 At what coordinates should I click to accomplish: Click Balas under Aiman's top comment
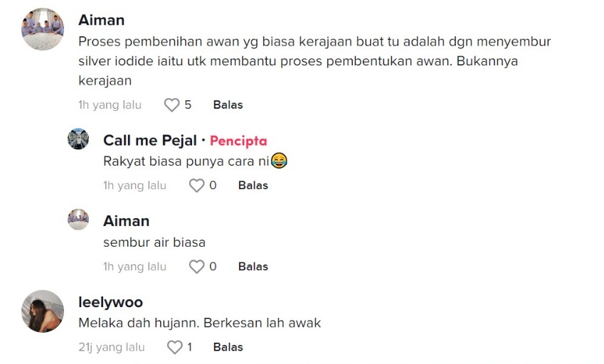click(x=228, y=105)
